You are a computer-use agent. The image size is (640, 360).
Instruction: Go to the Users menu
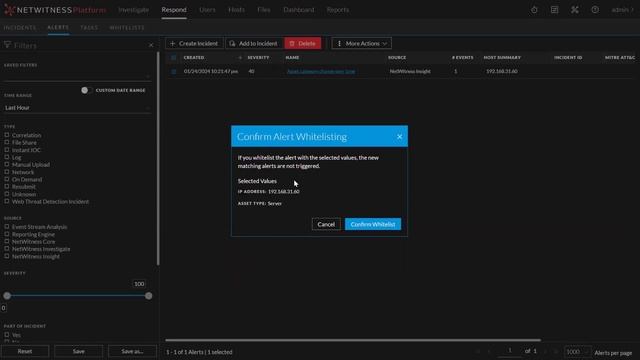pos(207,9)
